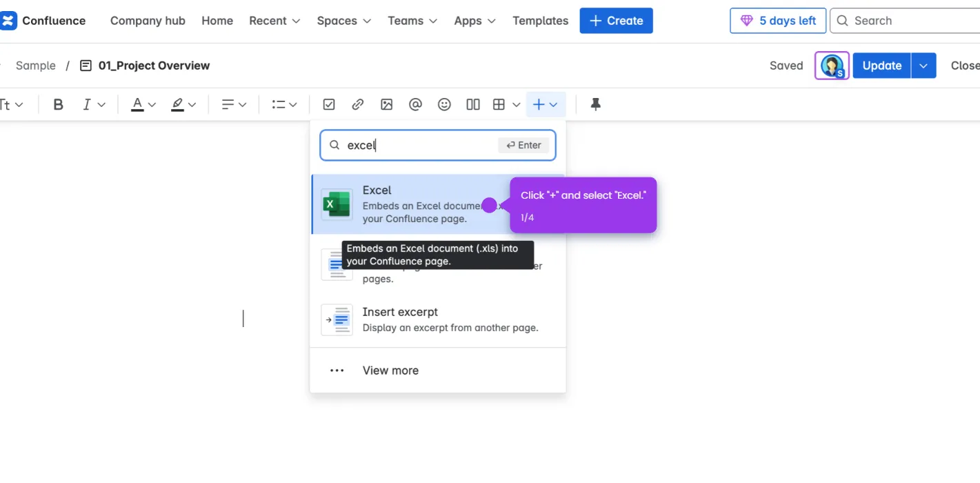The image size is (980, 483).
Task: Click the Saved status text
Action: click(x=786, y=66)
